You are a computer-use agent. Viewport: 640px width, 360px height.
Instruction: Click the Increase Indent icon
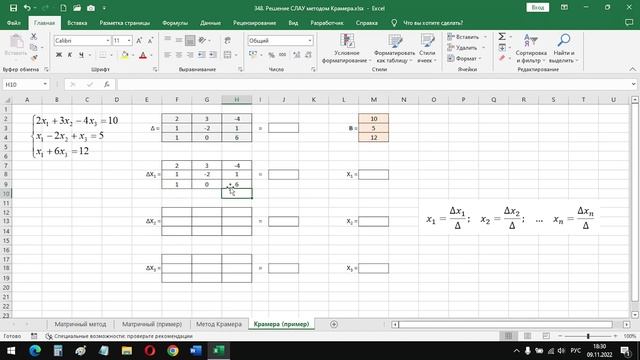pyautogui.click(x=213, y=55)
